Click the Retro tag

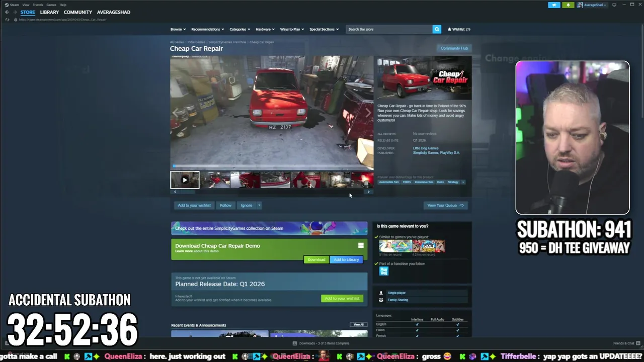(441, 182)
